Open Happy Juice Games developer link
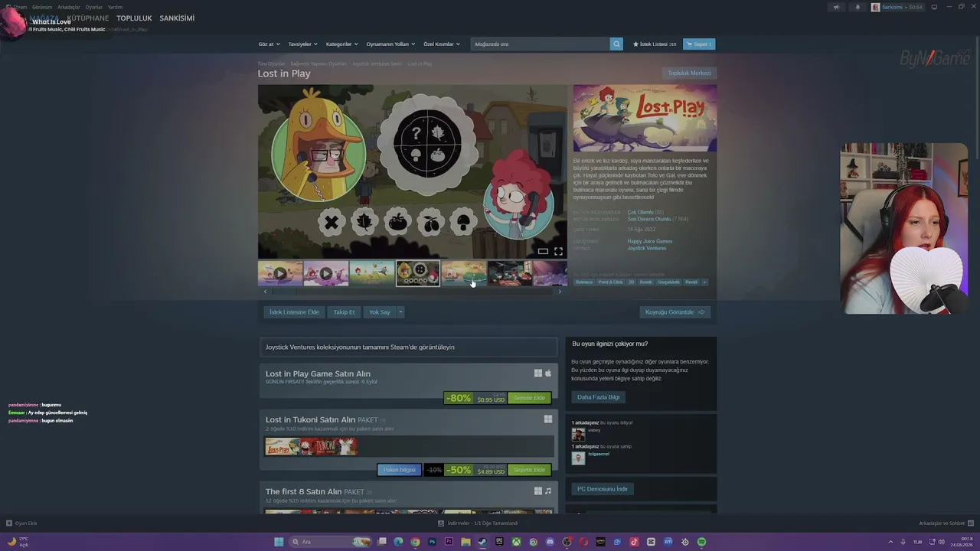This screenshot has height=551, width=980. [x=650, y=242]
